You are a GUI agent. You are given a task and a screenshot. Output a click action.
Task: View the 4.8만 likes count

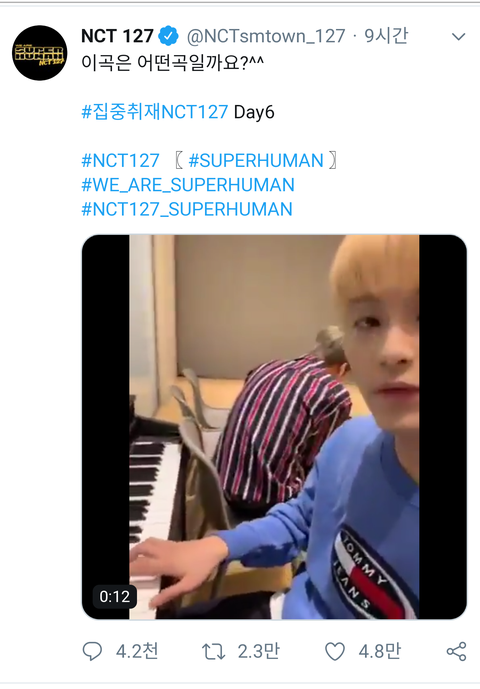tap(380, 651)
